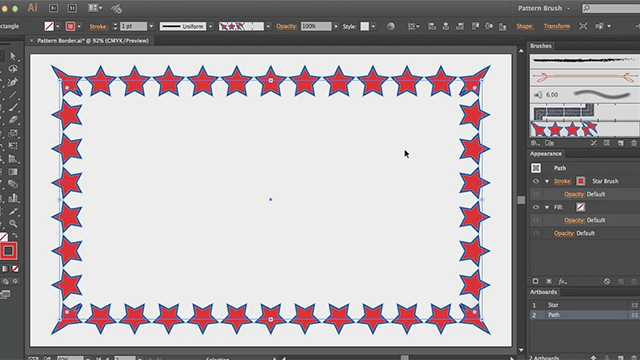The image size is (640, 360).
Task: Toggle visibility of the Stroke appearance row
Action: click(x=536, y=181)
